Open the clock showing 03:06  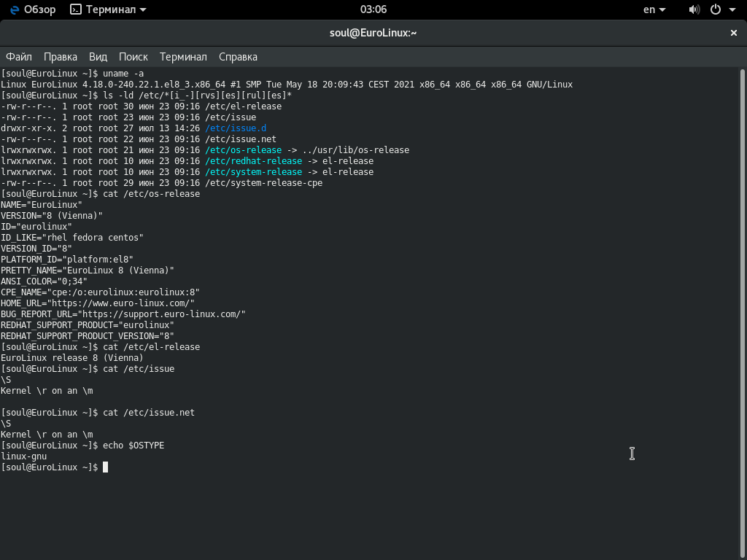[x=373, y=9]
